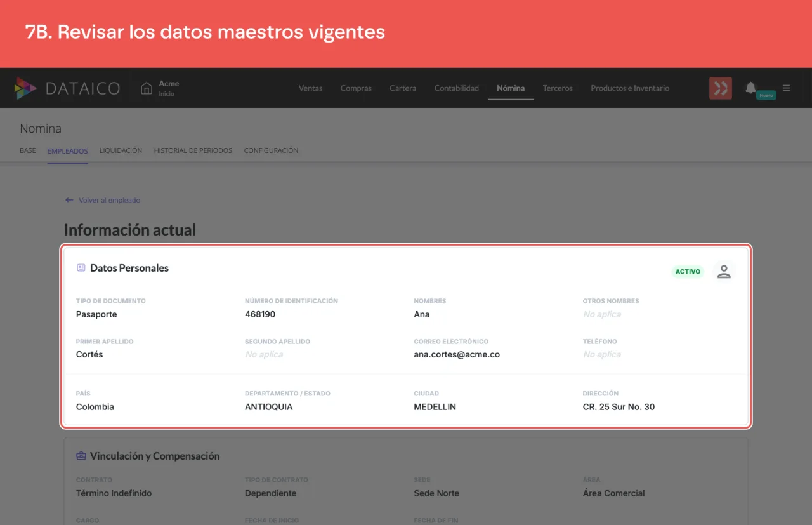This screenshot has width=812, height=525.
Task: Click the Área Comercial value
Action: (613, 493)
